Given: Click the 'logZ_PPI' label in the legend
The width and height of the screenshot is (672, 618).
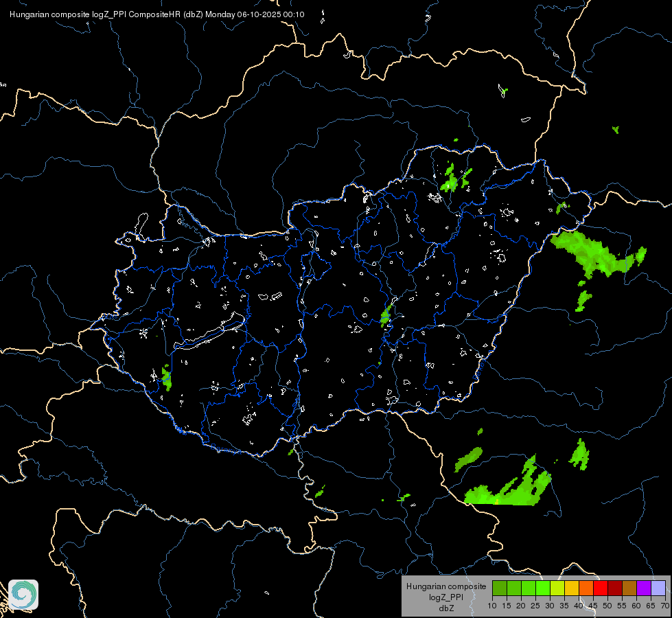Looking at the screenshot, I should coord(446,597).
